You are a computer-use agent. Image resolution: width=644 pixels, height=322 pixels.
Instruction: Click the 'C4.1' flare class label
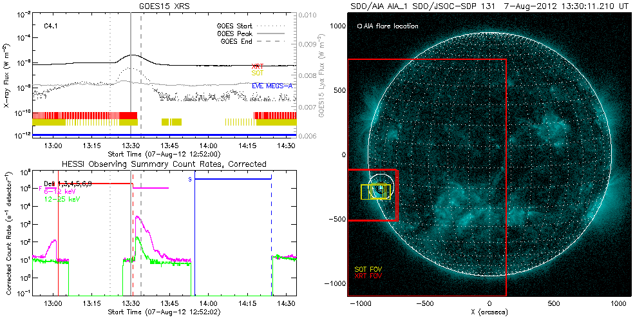tap(50, 26)
